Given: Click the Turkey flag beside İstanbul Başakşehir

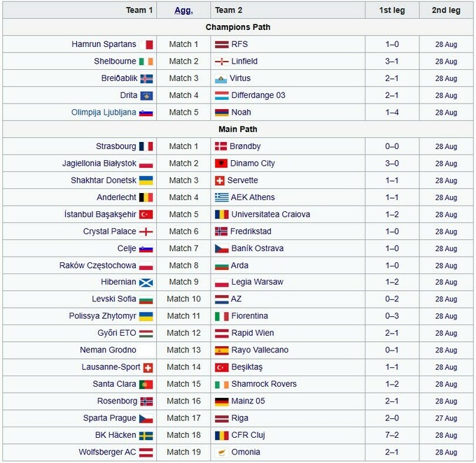Looking at the screenshot, I should coord(146,215).
